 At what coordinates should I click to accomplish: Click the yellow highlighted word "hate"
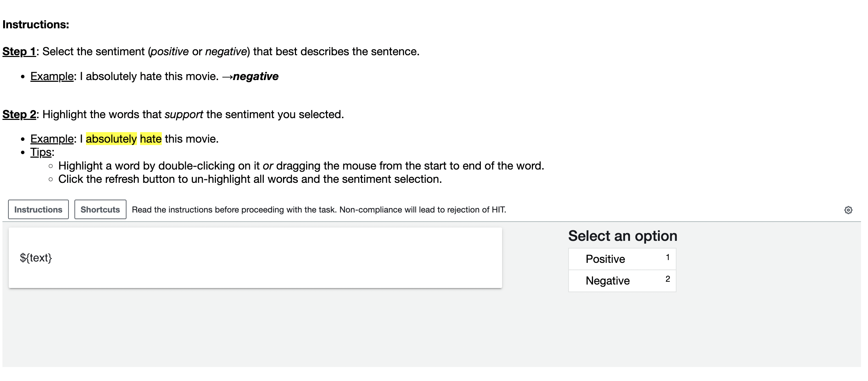click(x=151, y=139)
